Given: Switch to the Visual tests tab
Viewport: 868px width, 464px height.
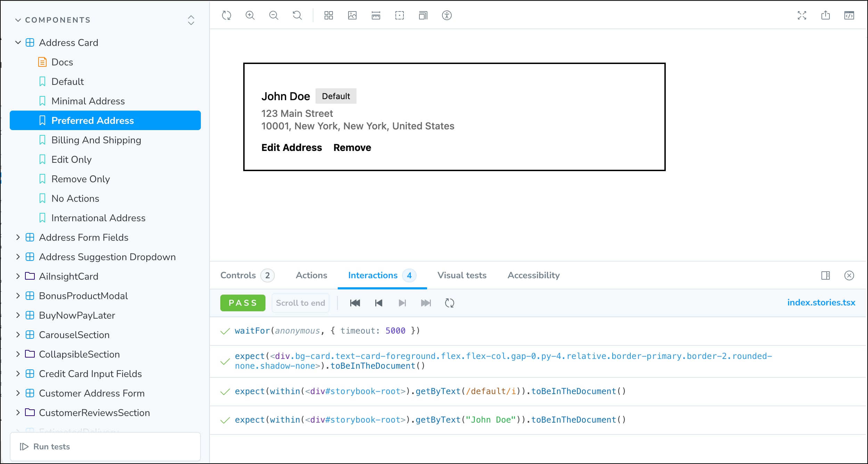Looking at the screenshot, I should click(462, 275).
